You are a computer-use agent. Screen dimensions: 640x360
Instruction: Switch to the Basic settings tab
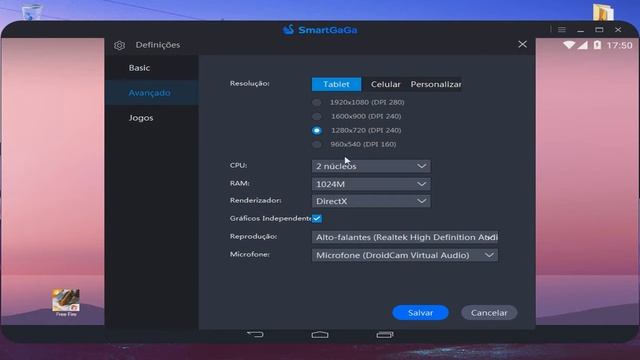(152, 68)
